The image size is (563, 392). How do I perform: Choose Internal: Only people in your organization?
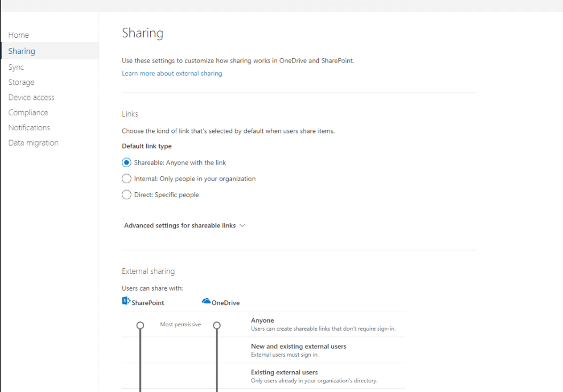tap(127, 178)
